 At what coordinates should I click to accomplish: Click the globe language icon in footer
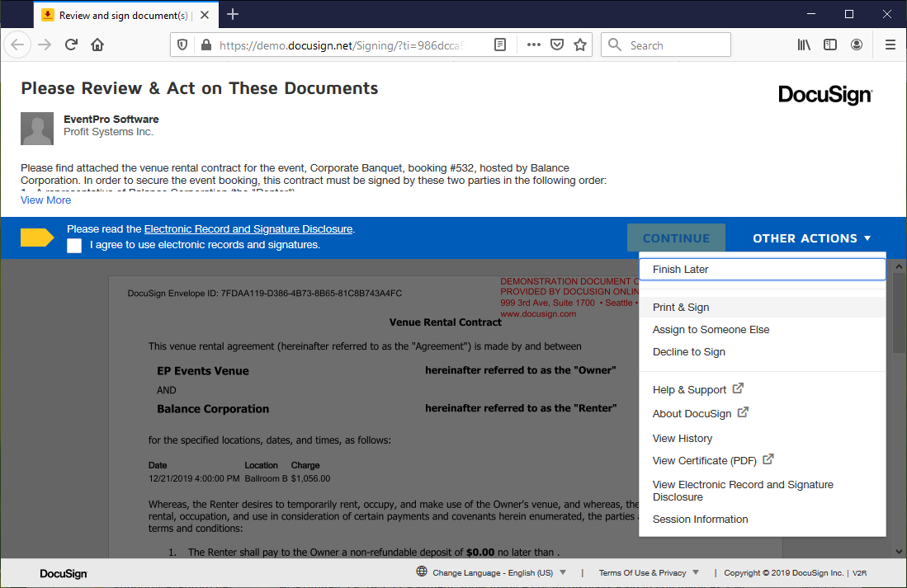422,572
